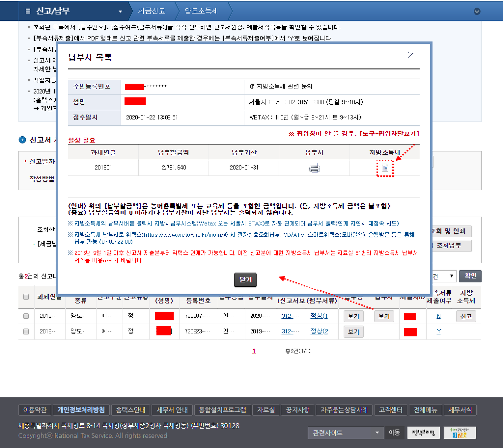Image resolution: width=503 pixels, height=448 pixels.
Task: Open the 개인정보처리방침 footer link
Action: 81,410
